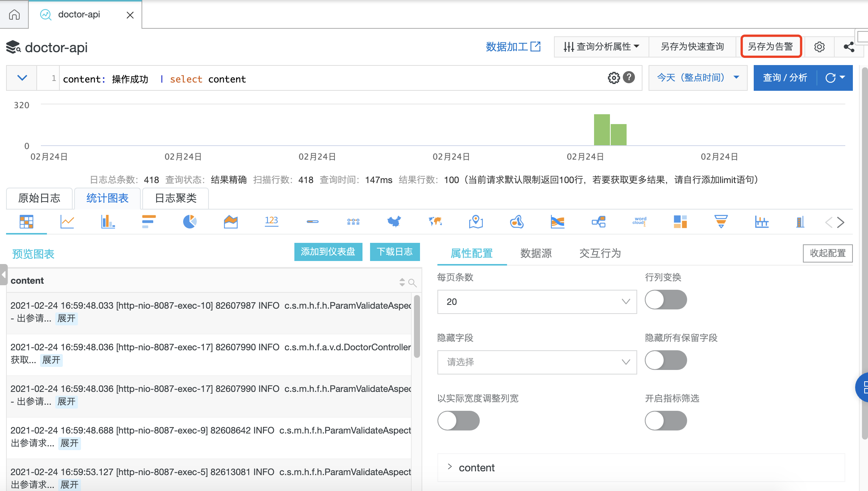Click the 另存为告警 button
This screenshot has width=868, height=491.
[x=771, y=47]
